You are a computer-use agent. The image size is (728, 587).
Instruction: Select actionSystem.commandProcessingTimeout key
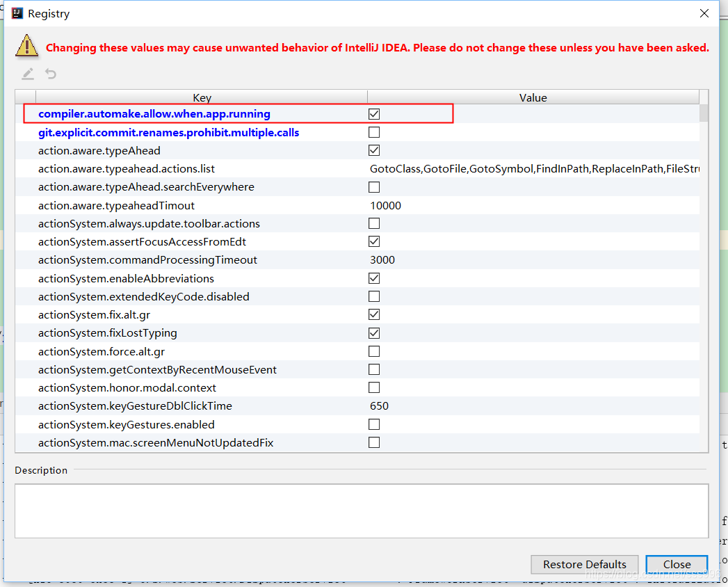tap(147, 259)
